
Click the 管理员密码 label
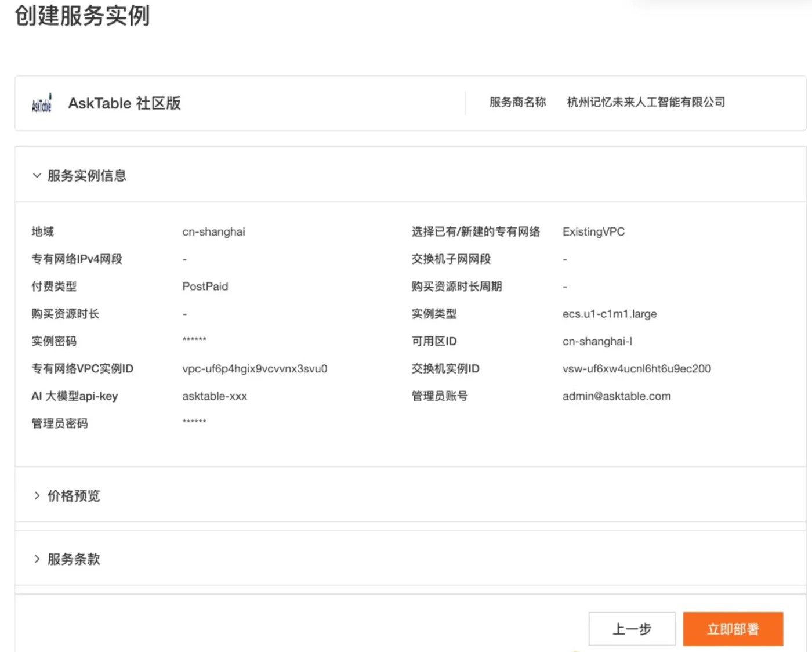pyautogui.click(x=59, y=423)
